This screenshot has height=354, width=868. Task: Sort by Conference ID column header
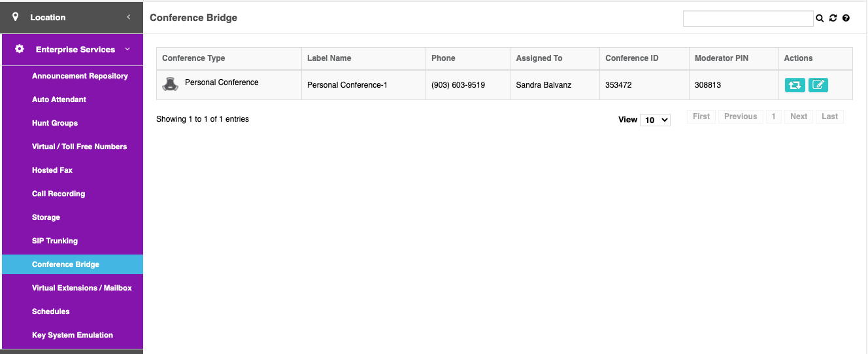pyautogui.click(x=631, y=58)
